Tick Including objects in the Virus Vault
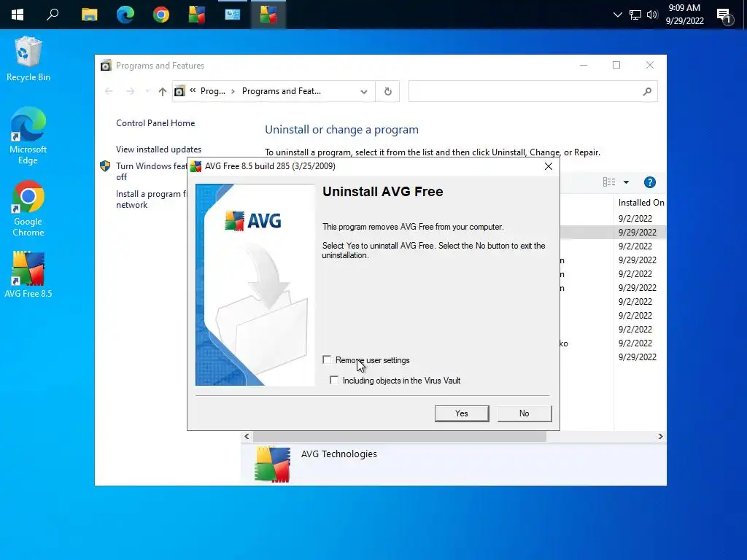Screen dimensions: 747x560 334,380
